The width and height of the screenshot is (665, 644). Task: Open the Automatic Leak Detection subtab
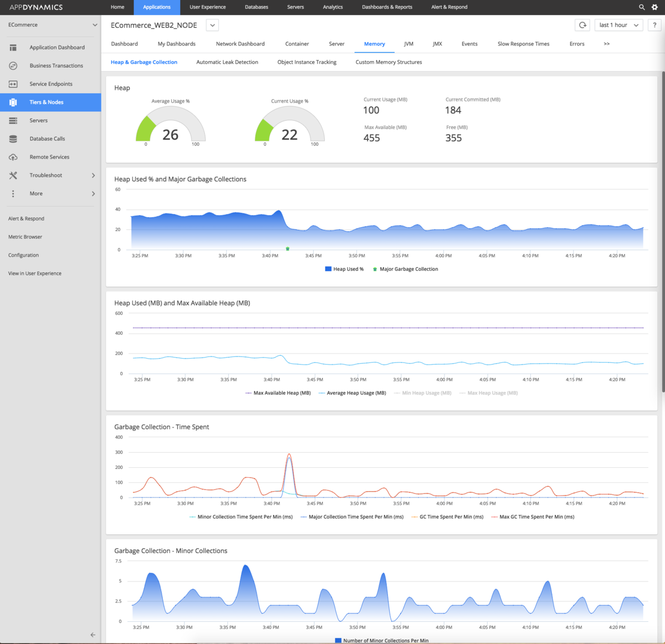tap(227, 62)
